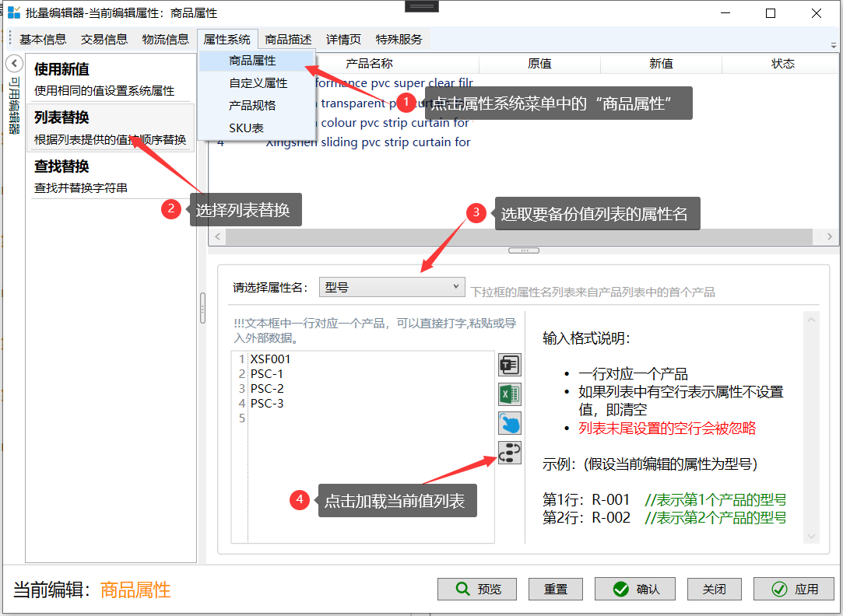Open the 基本信息 menu
Image resolution: width=843 pixels, height=616 pixels.
coord(43,40)
